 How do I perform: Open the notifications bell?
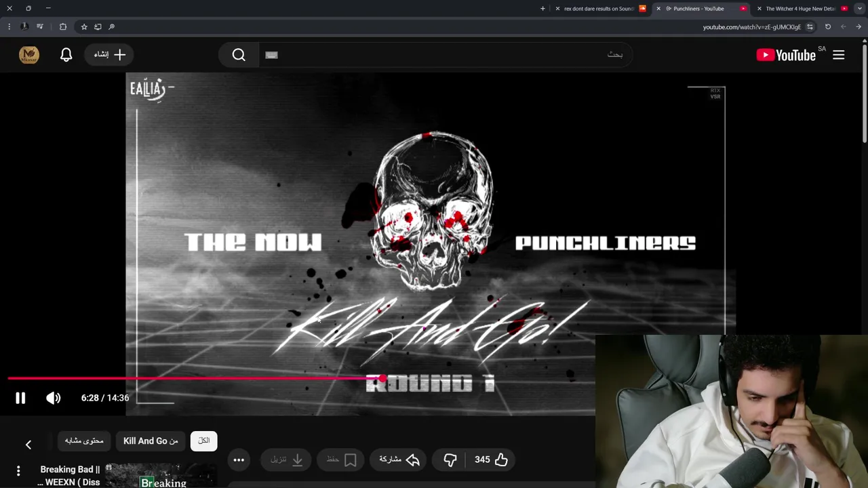tap(66, 55)
